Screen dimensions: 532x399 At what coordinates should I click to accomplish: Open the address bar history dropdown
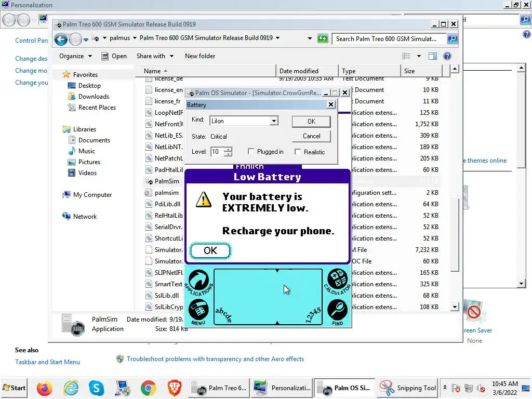click(x=310, y=38)
